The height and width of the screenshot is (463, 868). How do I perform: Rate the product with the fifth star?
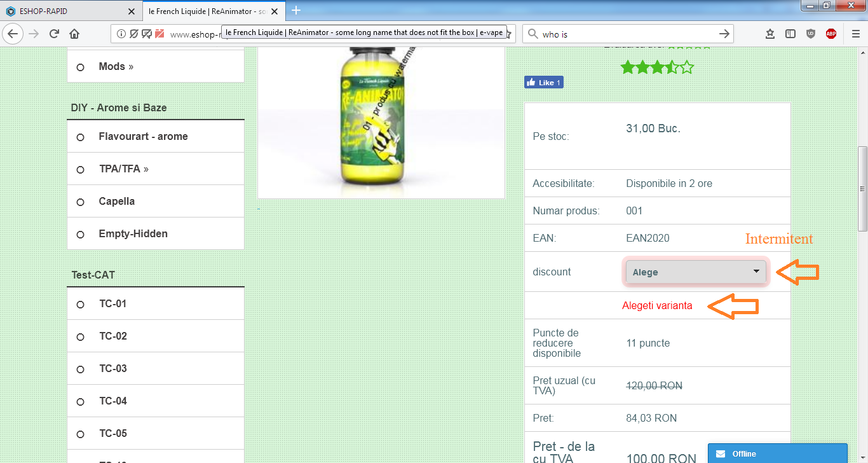point(687,67)
